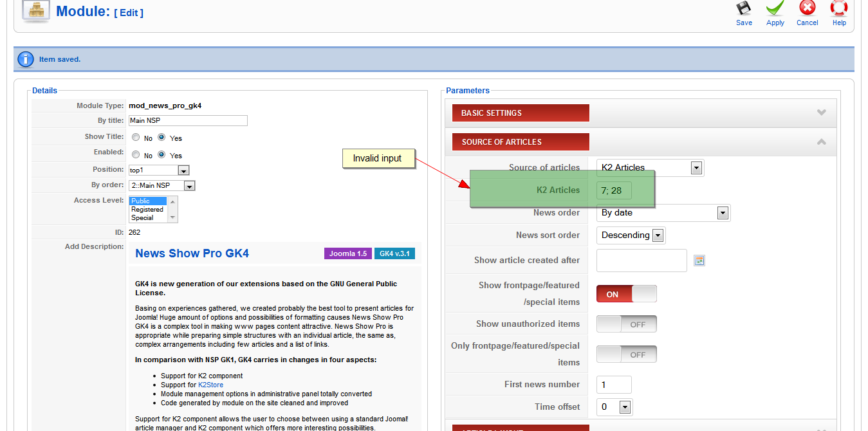
Task: Click the Module box icon in header
Action: 36,12
